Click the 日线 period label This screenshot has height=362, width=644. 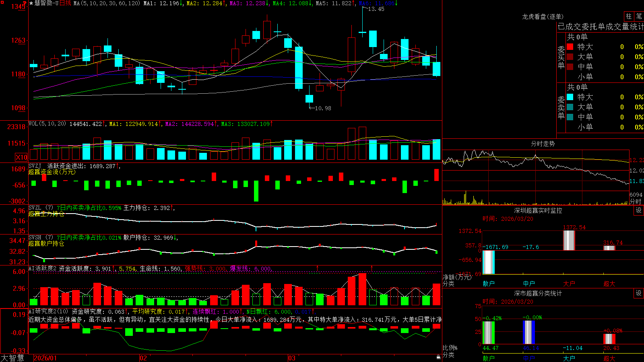[65, 3]
